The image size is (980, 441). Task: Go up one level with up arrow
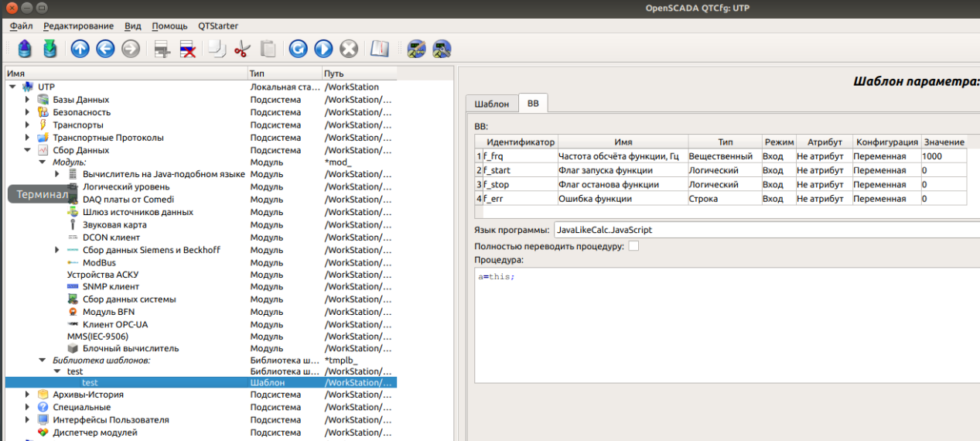click(80, 49)
